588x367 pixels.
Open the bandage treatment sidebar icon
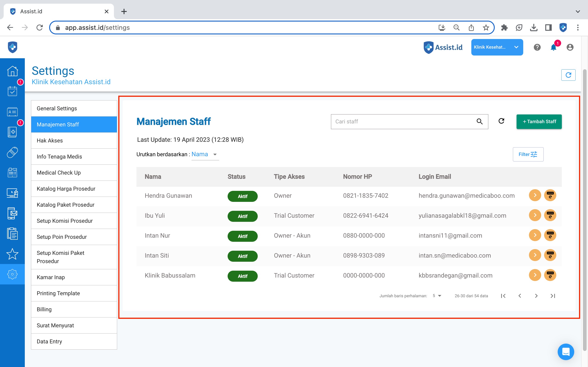12,152
